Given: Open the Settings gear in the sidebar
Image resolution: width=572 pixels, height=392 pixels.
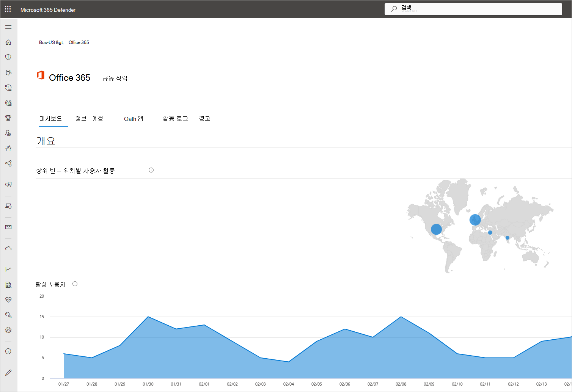Looking at the screenshot, I should [8, 330].
